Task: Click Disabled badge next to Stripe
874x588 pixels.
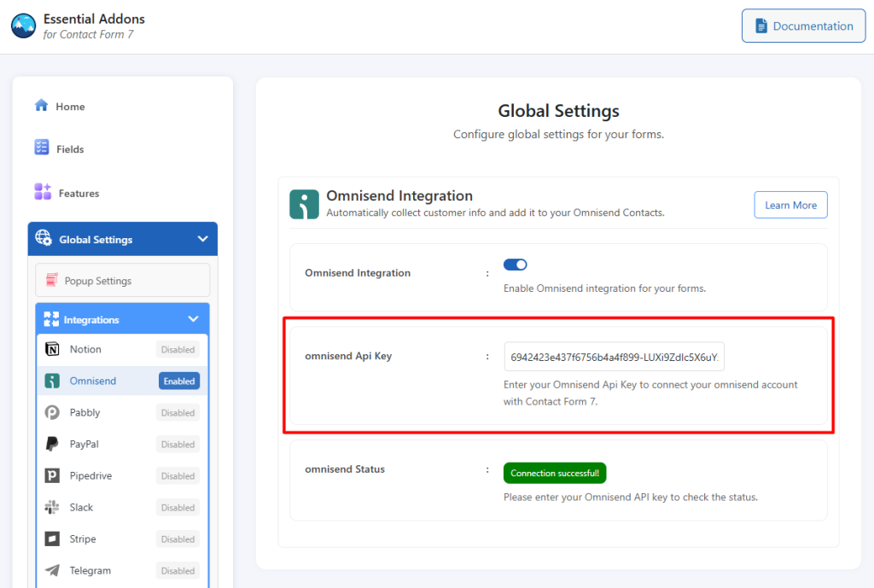Action: tap(178, 539)
